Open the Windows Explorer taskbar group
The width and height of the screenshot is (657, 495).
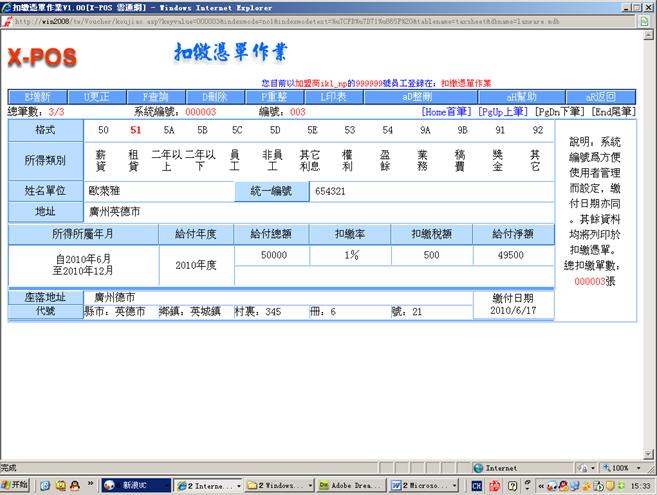(x=278, y=485)
